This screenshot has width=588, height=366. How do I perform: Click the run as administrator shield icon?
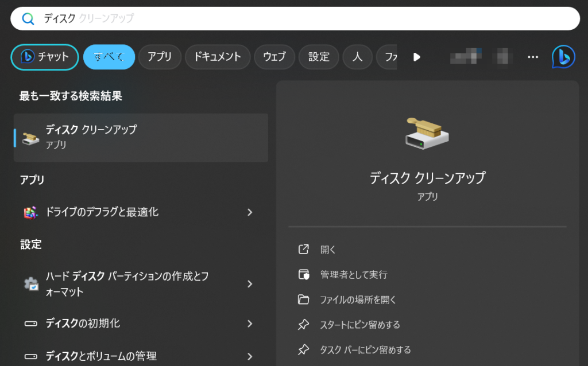click(303, 275)
